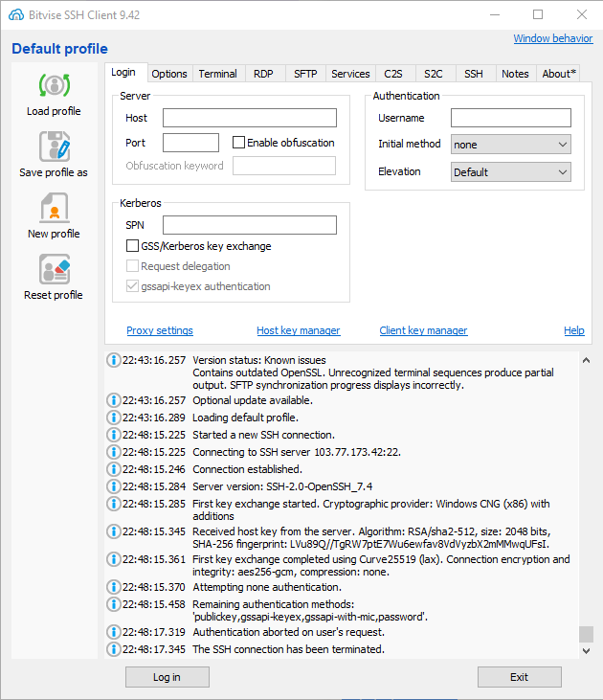Click the Host input field

point(250,118)
